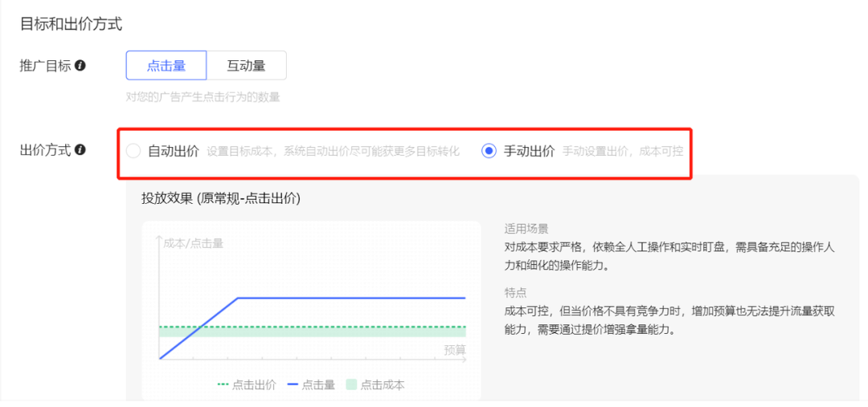Viewport: 868px width, 407px height.
Task: Click the info icon beside 出价方式
Action: (80, 150)
